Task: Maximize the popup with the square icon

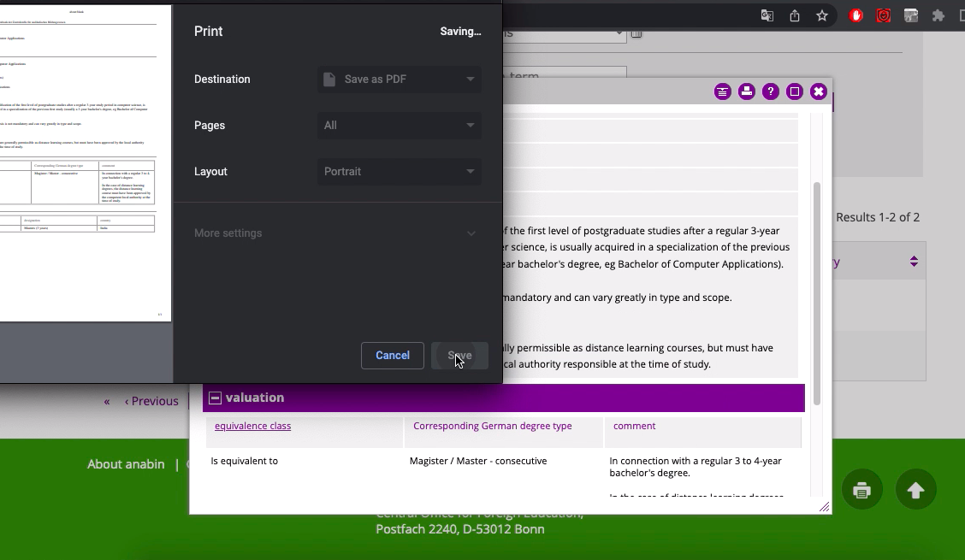Action: tap(795, 91)
